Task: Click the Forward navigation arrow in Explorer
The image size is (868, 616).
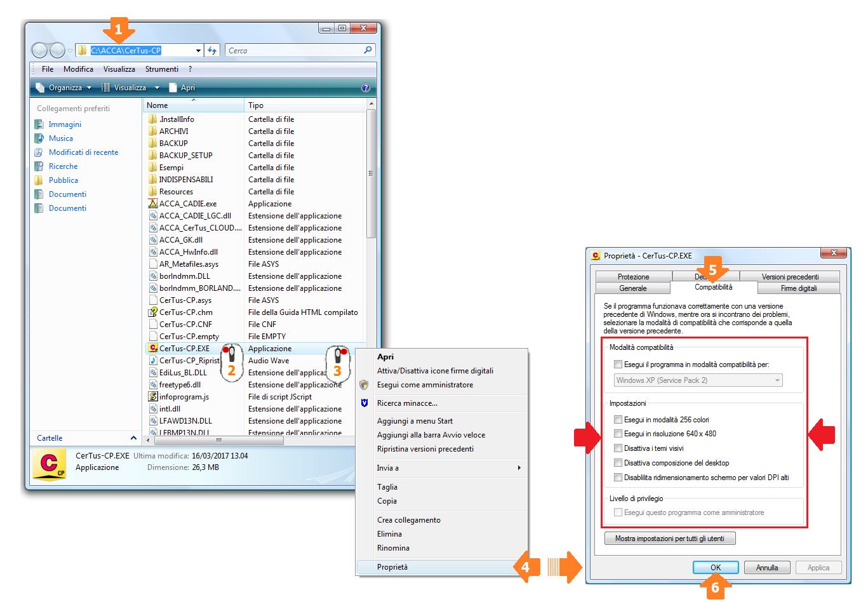Action: [57, 50]
